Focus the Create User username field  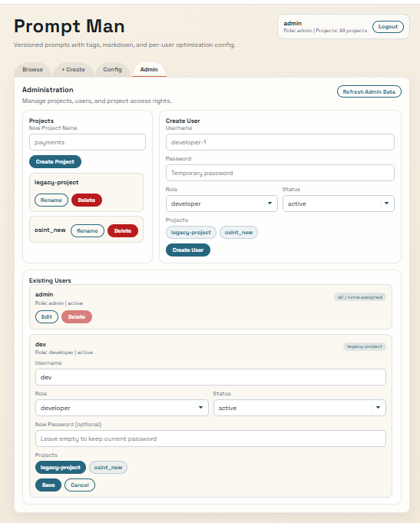tap(280, 142)
